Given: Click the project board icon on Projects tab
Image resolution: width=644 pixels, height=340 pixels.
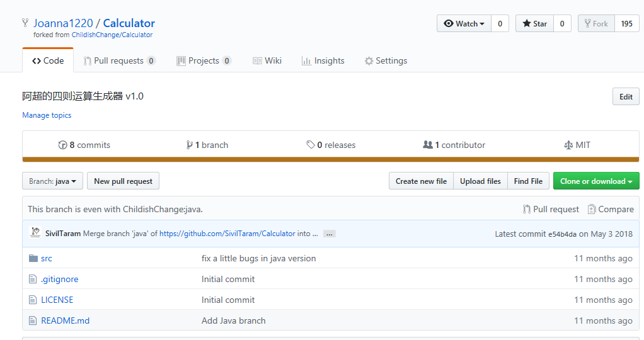Looking at the screenshot, I should tap(181, 61).
